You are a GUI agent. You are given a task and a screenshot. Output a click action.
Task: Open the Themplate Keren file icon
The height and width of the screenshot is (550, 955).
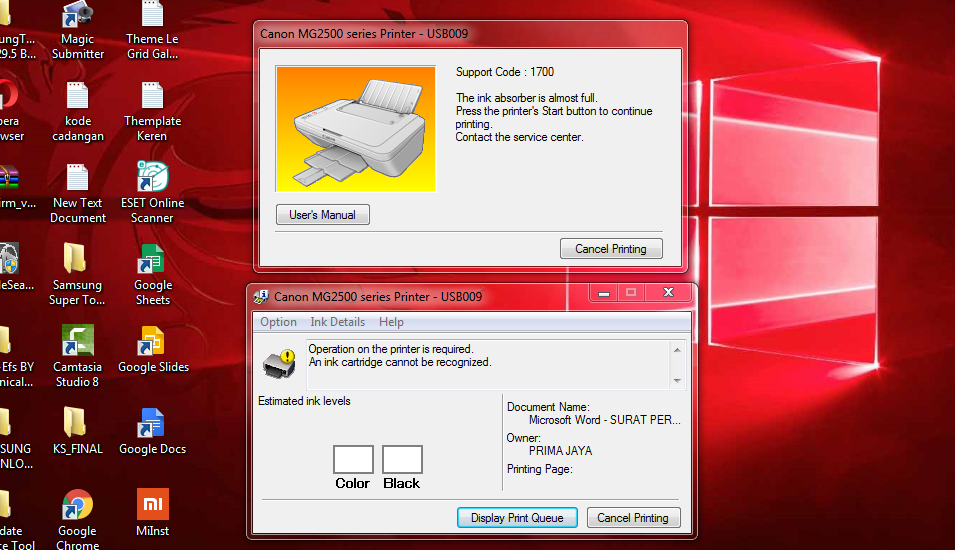pos(152,112)
